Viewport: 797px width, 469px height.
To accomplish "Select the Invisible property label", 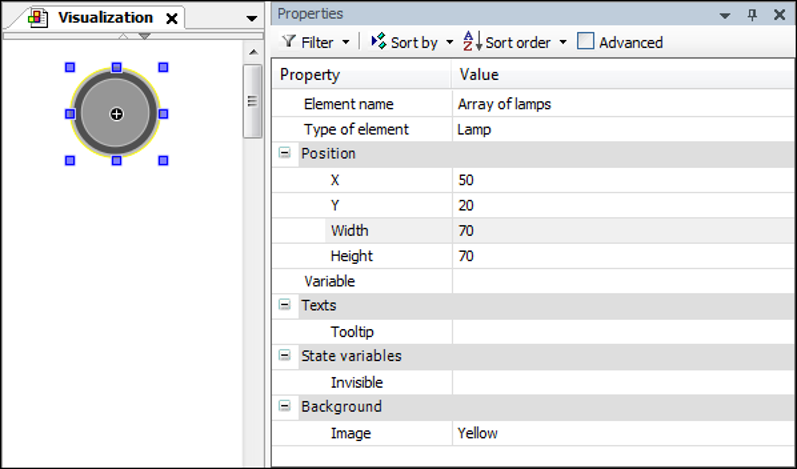I will [x=356, y=382].
